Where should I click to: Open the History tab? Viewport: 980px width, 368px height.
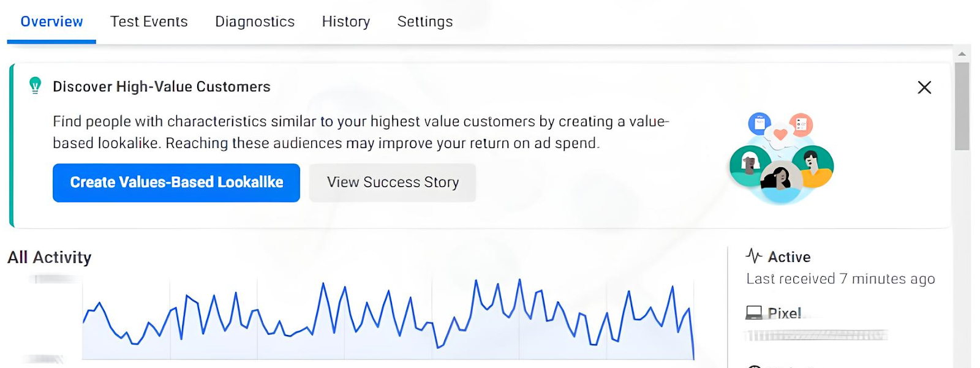346,22
